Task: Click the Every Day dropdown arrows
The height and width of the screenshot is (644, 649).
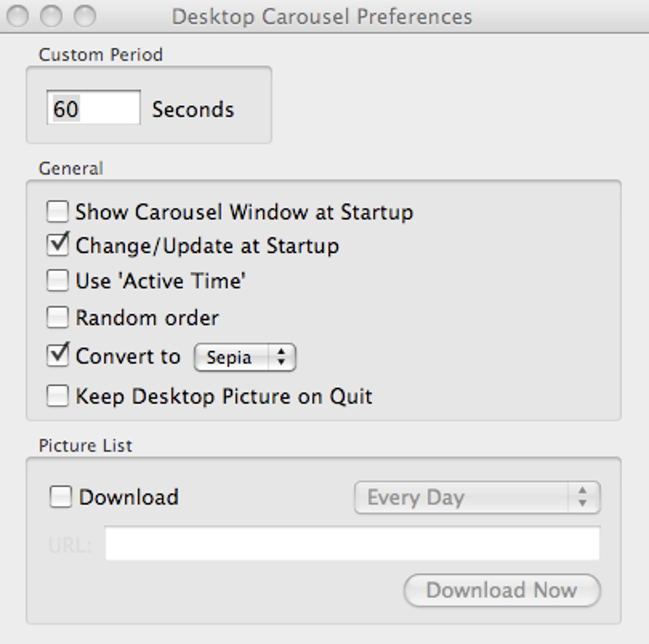Action: [x=582, y=497]
